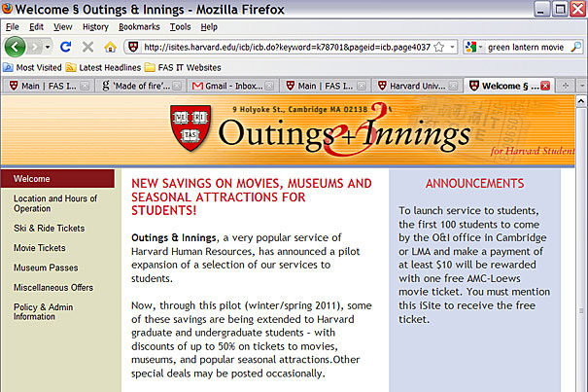Go to Ski & Ride Tickets

[49, 229]
